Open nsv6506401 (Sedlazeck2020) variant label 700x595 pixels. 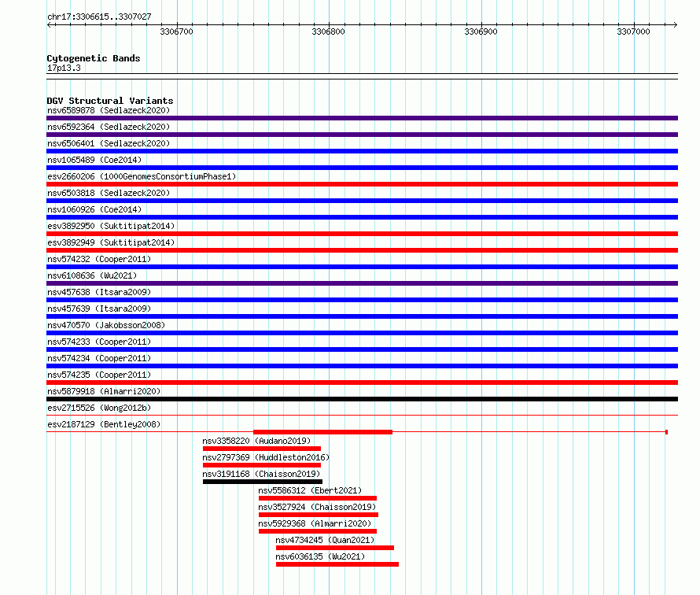[109, 143]
